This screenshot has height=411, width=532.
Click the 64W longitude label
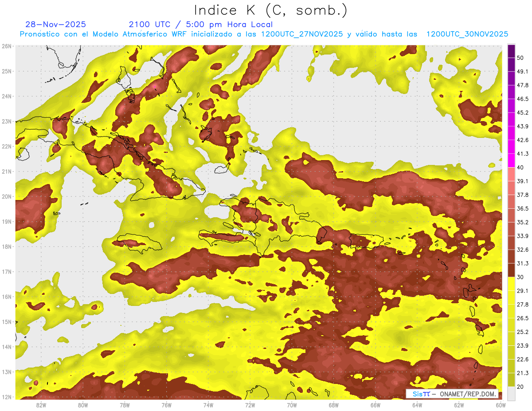[417, 405]
